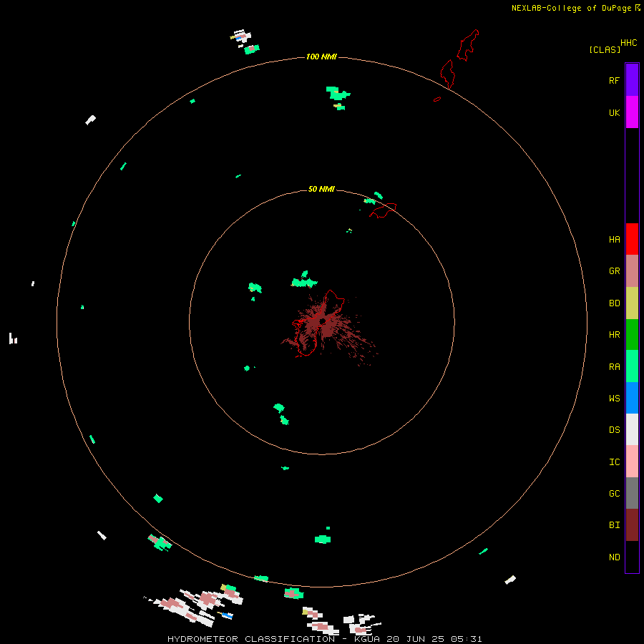Click the WS blue legend swatch
Screen dimensions: 644x644
(632, 398)
